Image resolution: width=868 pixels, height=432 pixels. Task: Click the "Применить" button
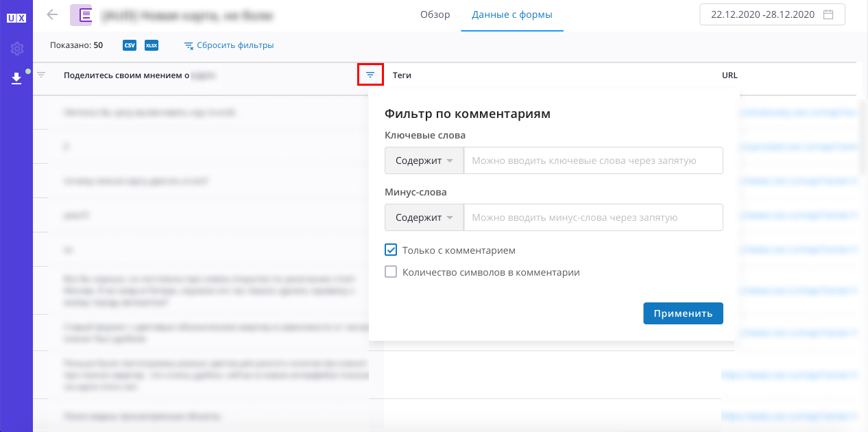[683, 313]
